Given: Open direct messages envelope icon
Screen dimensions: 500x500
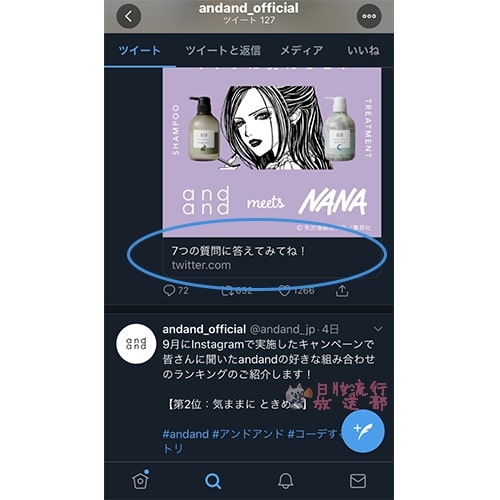Looking at the screenshot, I should pyautogui.click(x=358, y=481).
